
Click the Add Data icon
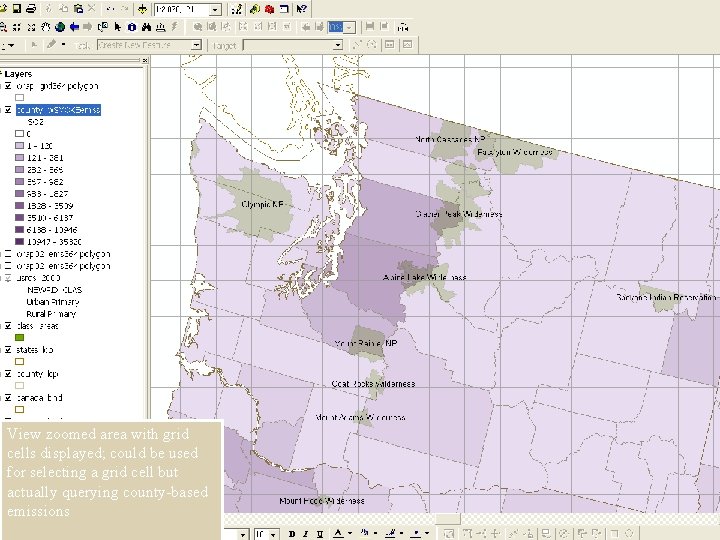point(142,9)
